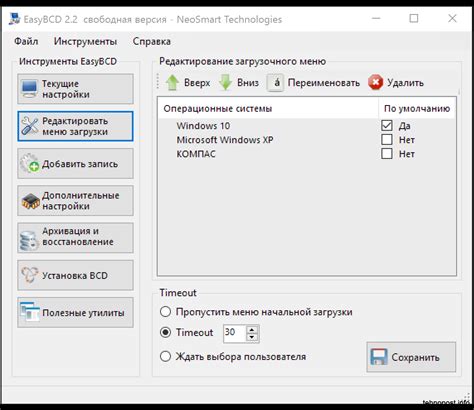474x410 pixels.
Task: Click the green Вниз down arrow icon
Action: 225,82
